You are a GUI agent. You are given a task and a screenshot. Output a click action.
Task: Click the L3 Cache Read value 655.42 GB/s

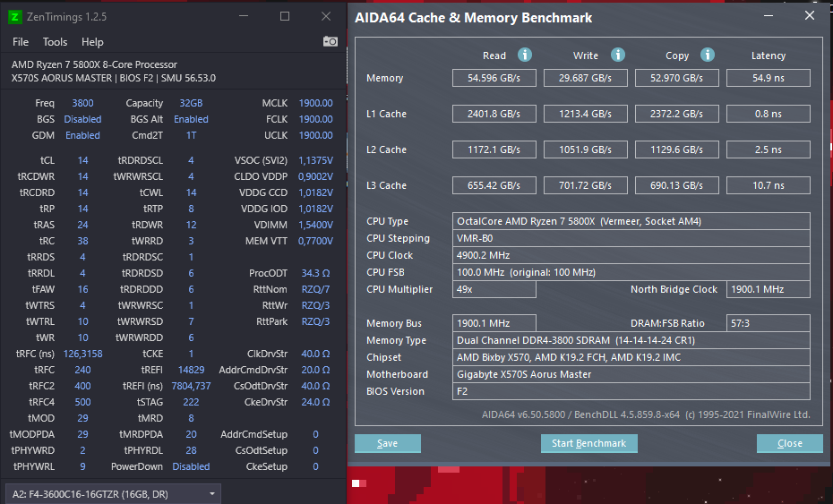[494, 185]
